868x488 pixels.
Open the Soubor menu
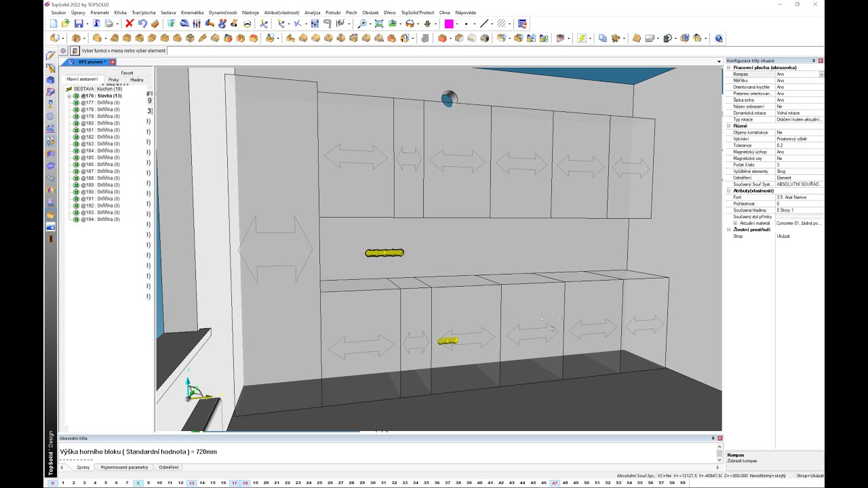pyautogui.click(x=58, y=12)
